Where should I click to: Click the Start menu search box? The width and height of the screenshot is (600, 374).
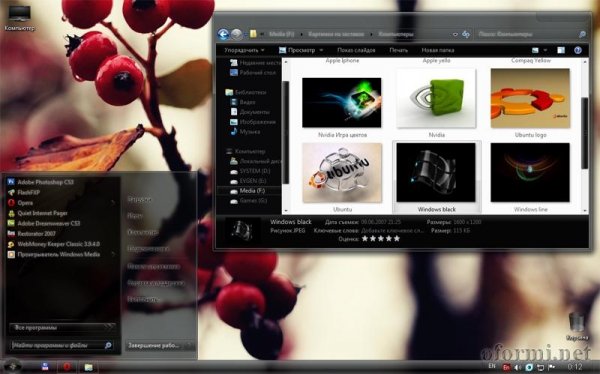(x=62, y=345)
